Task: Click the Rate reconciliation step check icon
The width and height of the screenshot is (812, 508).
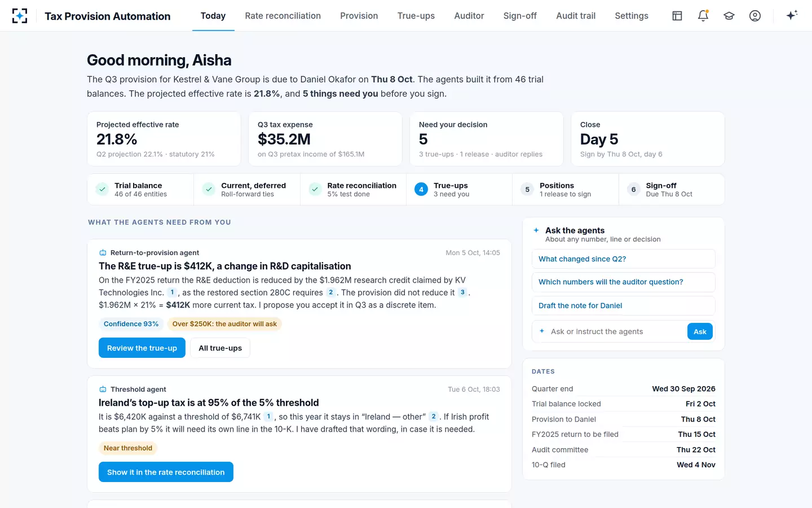Action: point(315,190)
